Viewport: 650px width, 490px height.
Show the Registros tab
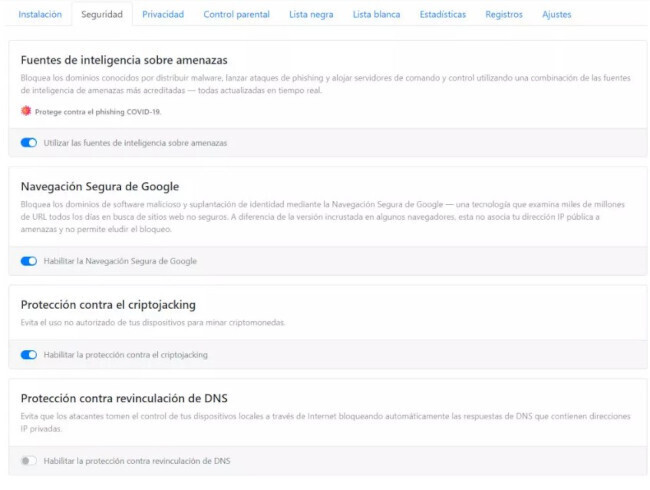[x=504, y=15]
